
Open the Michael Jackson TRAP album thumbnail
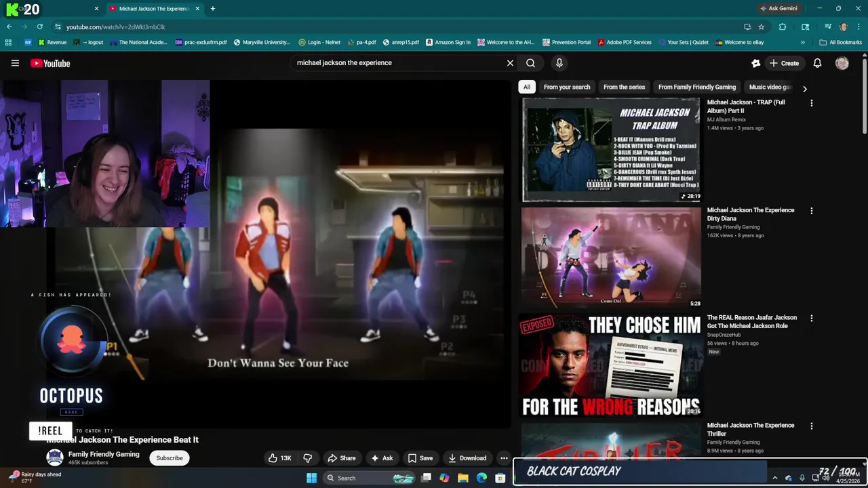611,150
